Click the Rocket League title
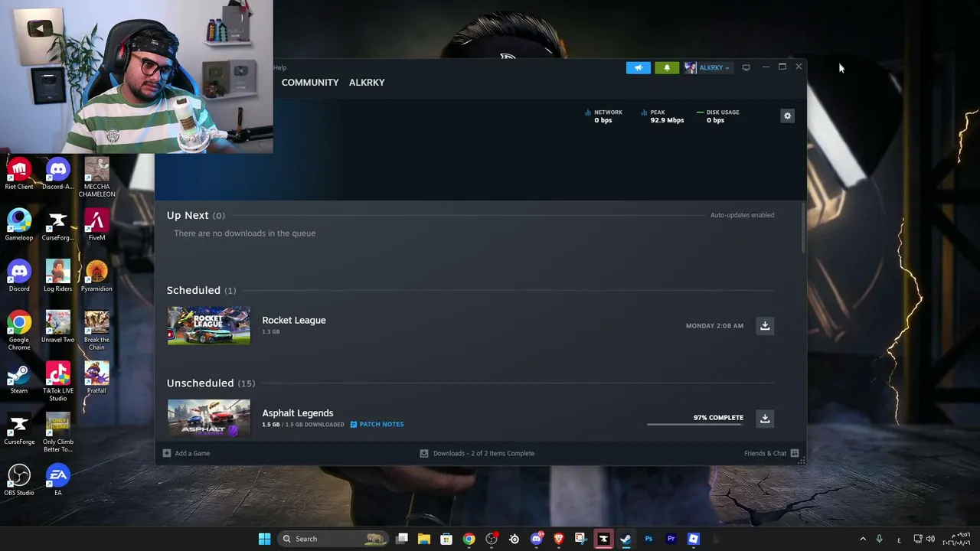 click(x=294, y=320)
